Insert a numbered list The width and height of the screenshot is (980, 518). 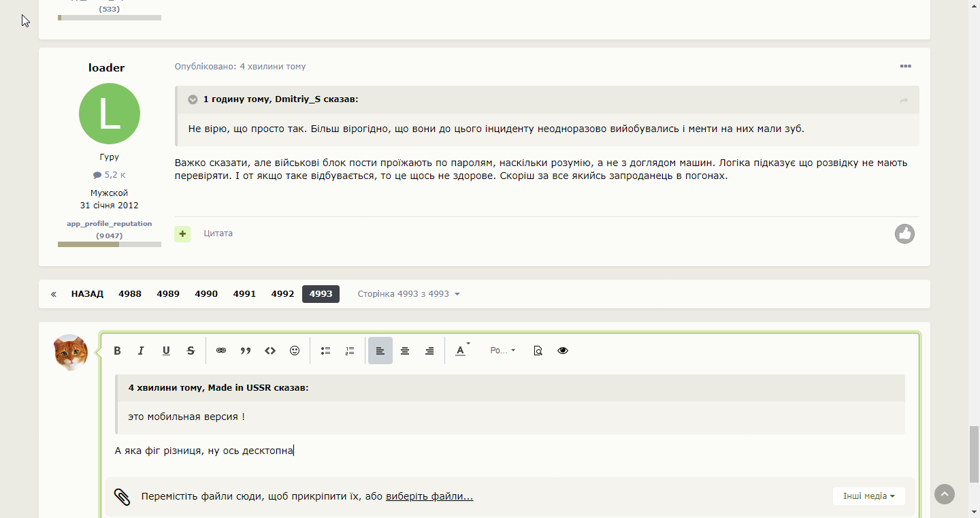350,351
